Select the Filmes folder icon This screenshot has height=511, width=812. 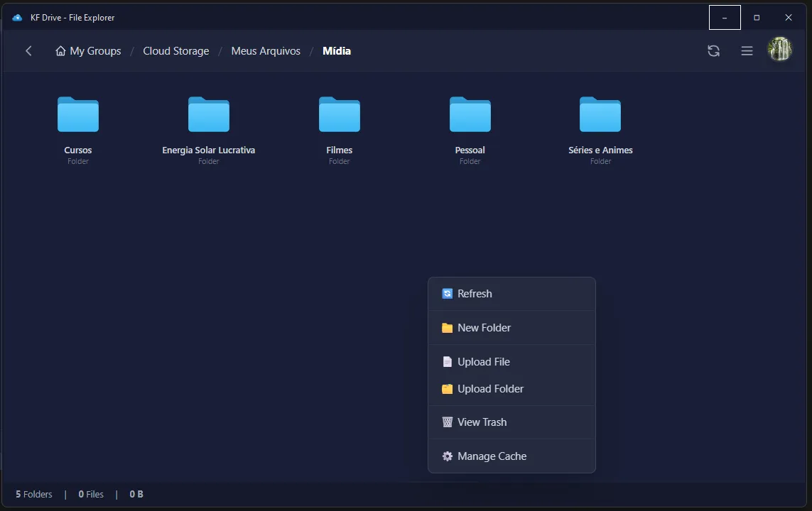pyautogui.click(x=339, y=115)
